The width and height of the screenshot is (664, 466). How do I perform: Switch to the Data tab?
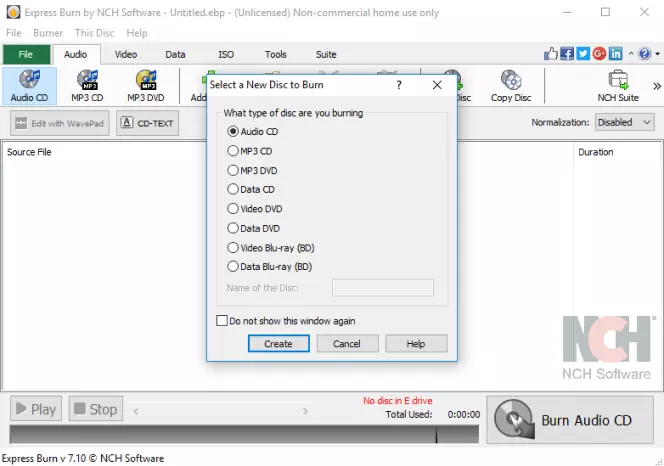coord(175,54)
